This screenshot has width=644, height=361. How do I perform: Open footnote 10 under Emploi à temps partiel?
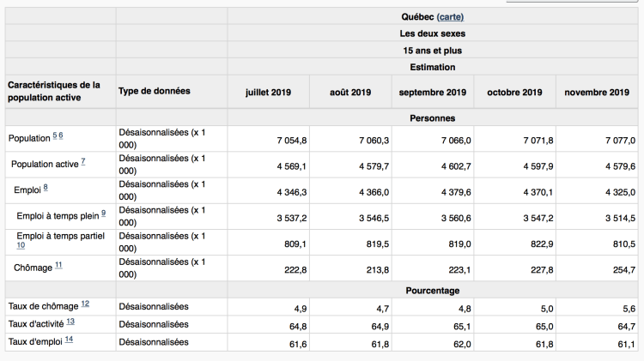(x=20, y=245)
